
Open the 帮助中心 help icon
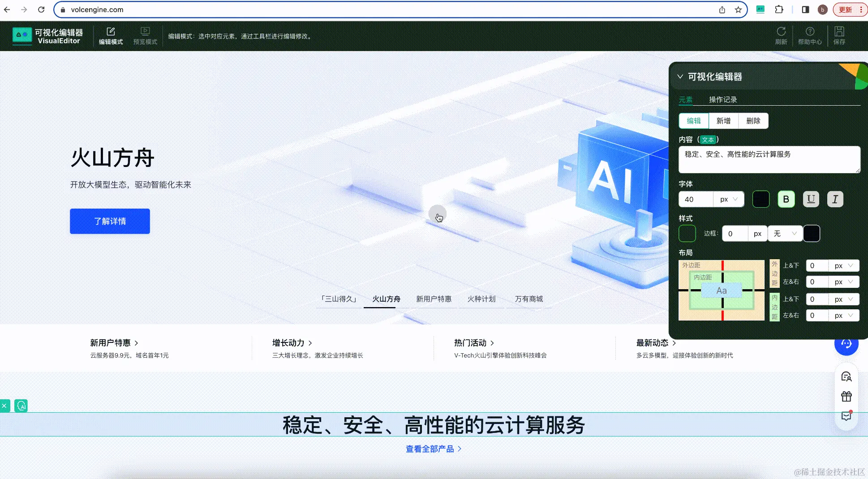coord(810,36)
